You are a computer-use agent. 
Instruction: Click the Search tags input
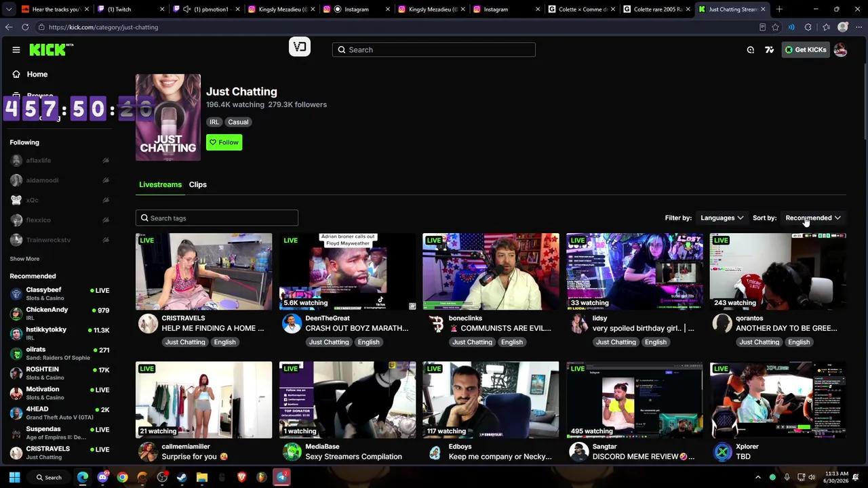217,218
